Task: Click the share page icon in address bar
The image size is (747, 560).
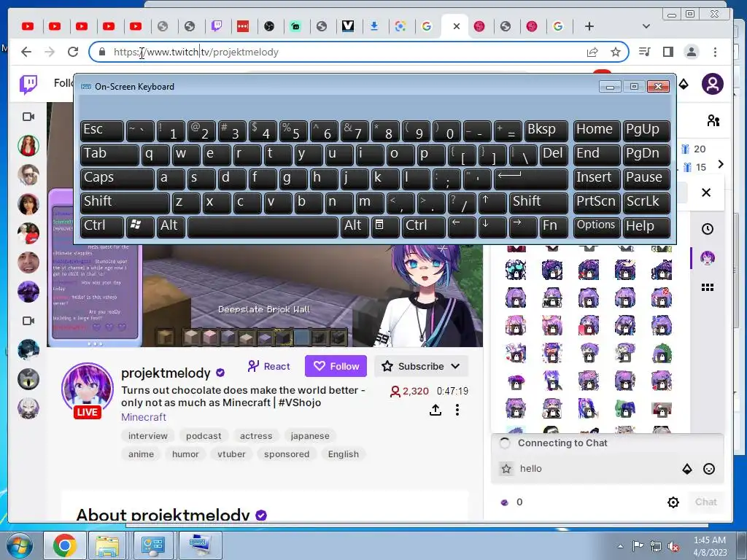Action: click(x=592, y=52)
